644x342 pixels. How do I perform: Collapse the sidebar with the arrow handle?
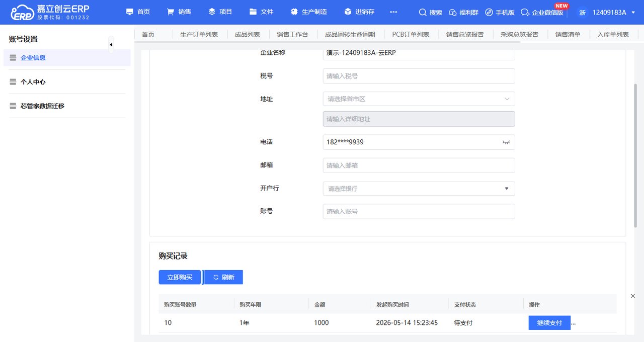111,45
